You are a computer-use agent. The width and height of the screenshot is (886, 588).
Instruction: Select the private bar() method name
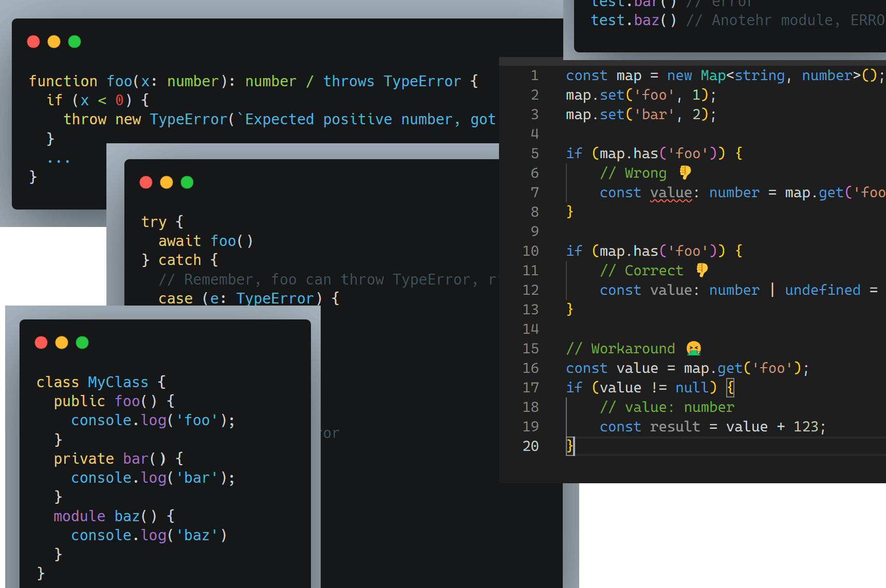point(135,458)
